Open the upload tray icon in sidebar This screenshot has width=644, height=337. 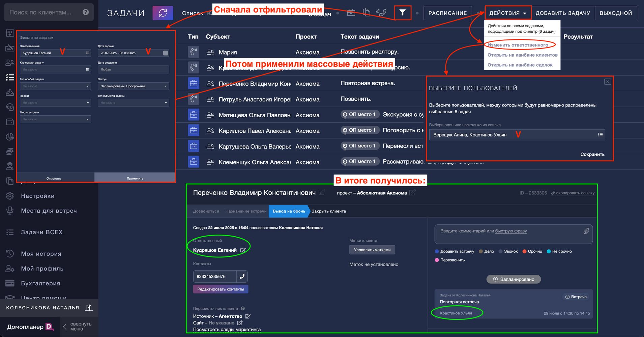pyautogui.click(x=10, y=92)
